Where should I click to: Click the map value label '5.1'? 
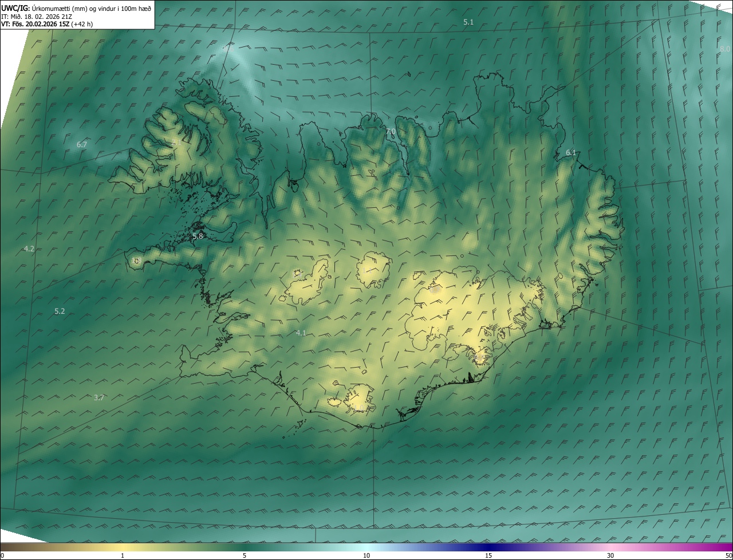468,22
